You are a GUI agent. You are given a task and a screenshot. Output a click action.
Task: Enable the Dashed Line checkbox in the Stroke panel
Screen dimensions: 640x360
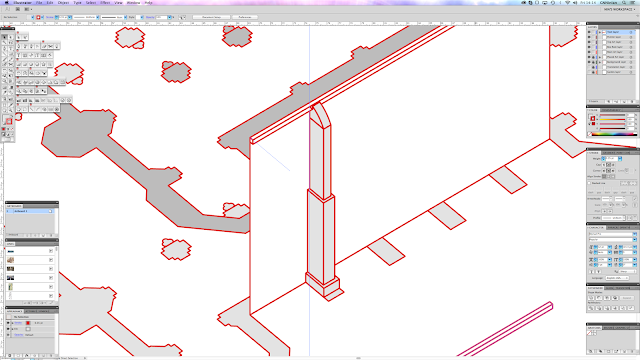(x=589, y=183)
